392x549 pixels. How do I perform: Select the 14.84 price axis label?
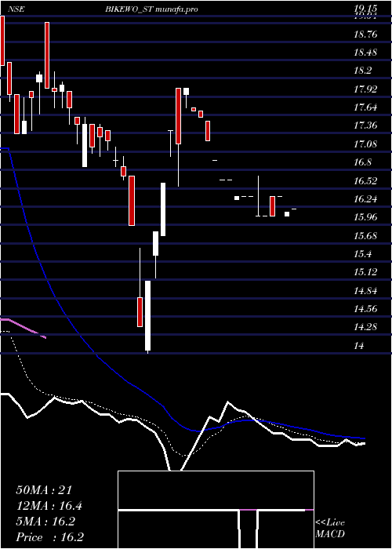[x=365, y=291]
